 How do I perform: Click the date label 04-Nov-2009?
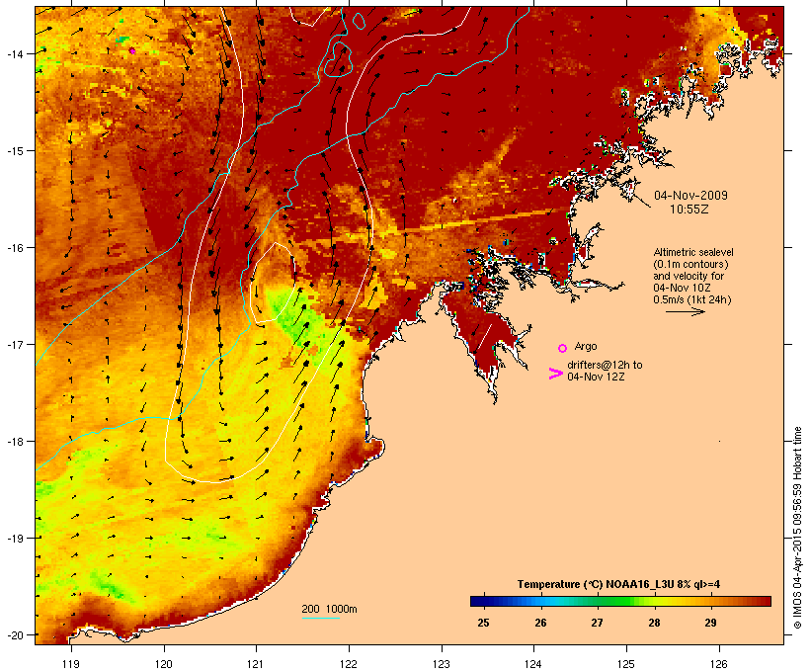[x=690, y=196]
